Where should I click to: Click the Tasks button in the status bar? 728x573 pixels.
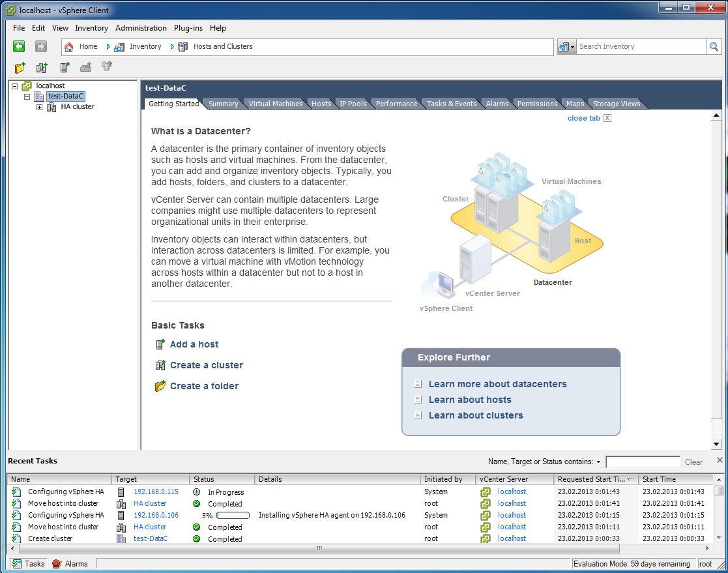(x=29, y=564)
